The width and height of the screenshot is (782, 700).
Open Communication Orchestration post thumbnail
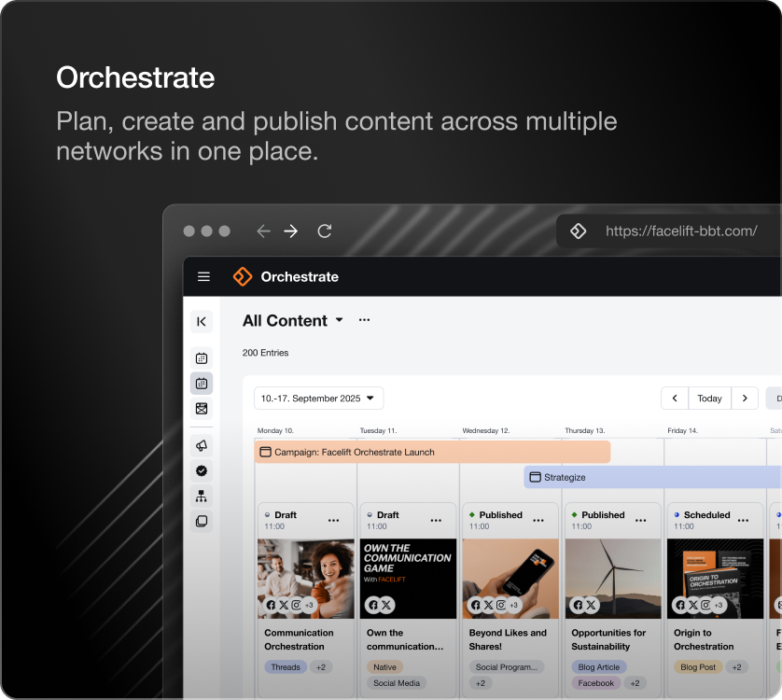click(x=306, y=579)
